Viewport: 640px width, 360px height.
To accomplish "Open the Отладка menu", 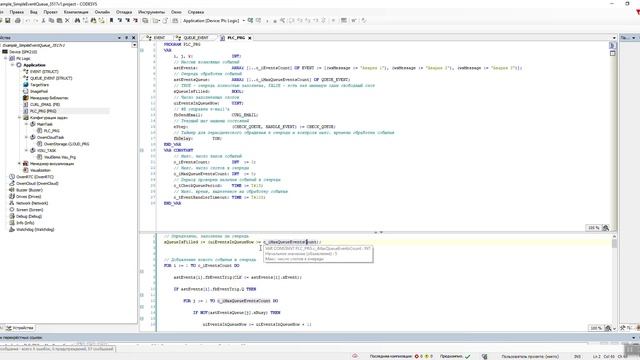I will pos(124,12).
